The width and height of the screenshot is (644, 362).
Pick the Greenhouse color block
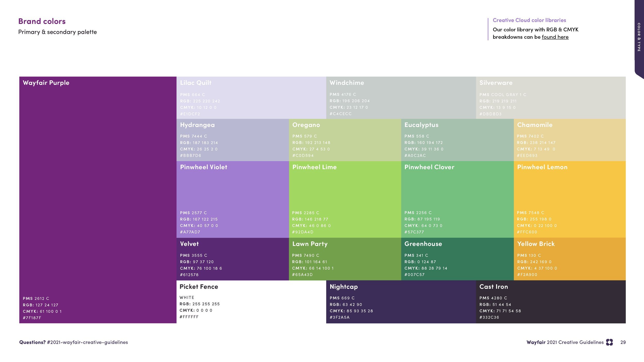[x=457, y=259]
